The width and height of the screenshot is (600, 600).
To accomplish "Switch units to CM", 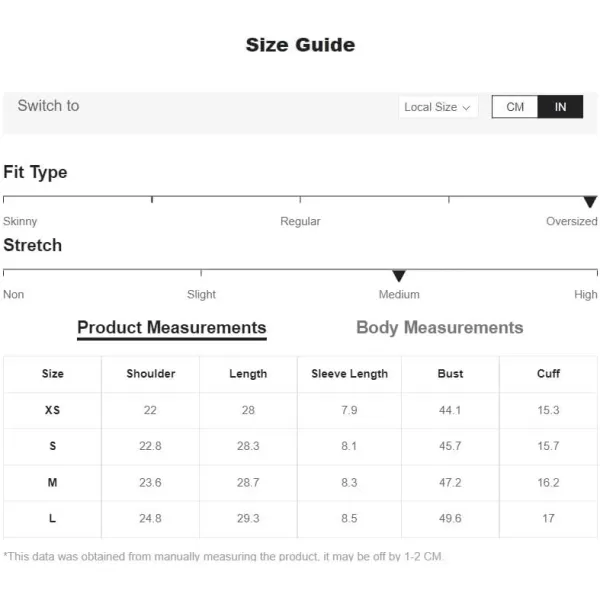I will tap(515, 107).
